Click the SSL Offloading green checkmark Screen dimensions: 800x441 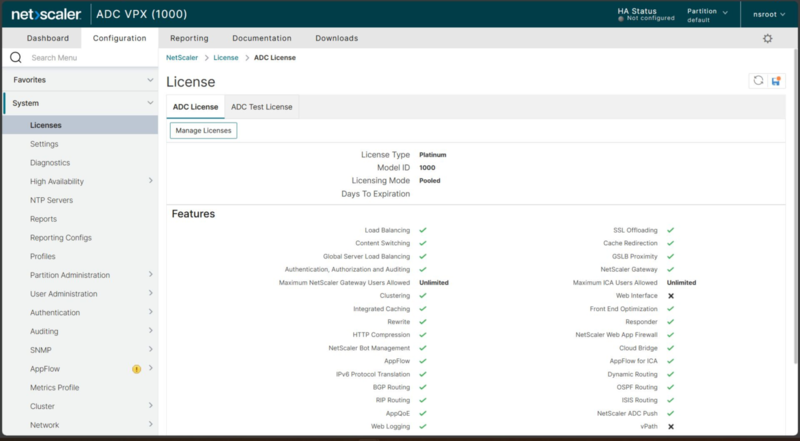(x=670, y=230)
